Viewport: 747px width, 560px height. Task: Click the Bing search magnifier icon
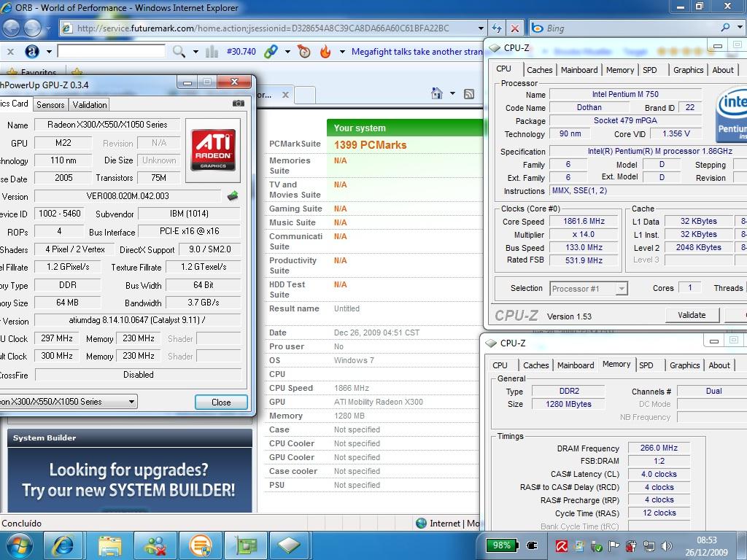(725, 28)
